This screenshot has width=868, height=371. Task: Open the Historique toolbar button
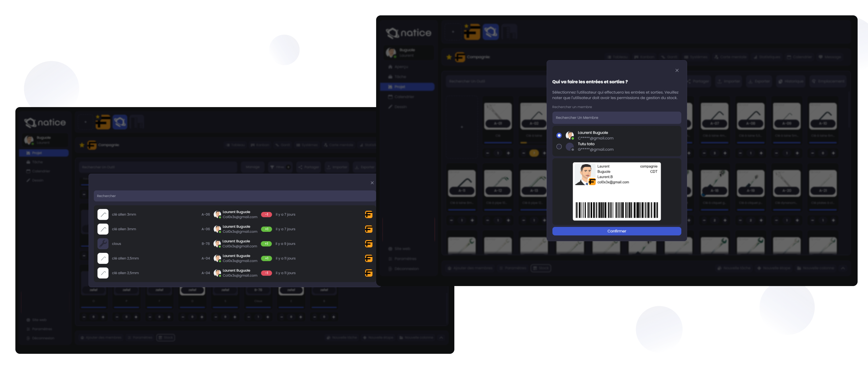pos(791,82)
